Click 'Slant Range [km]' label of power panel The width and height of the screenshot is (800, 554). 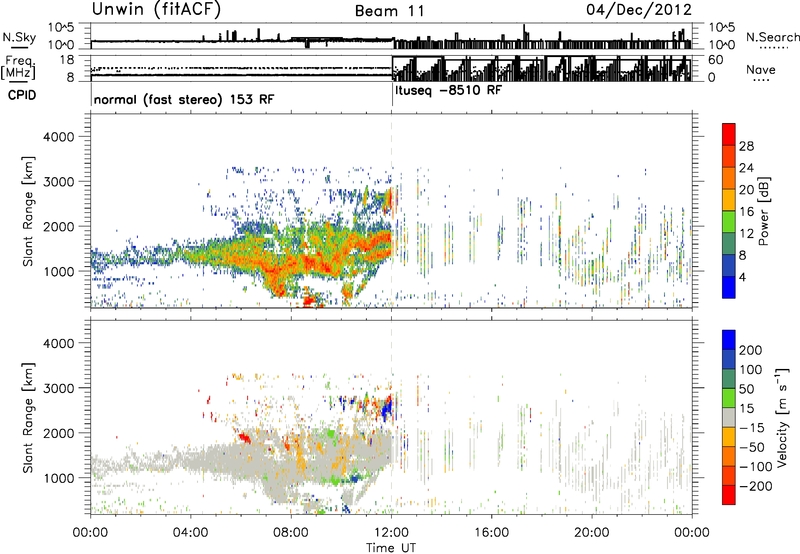pyautogui.click(x=28, y=211)
